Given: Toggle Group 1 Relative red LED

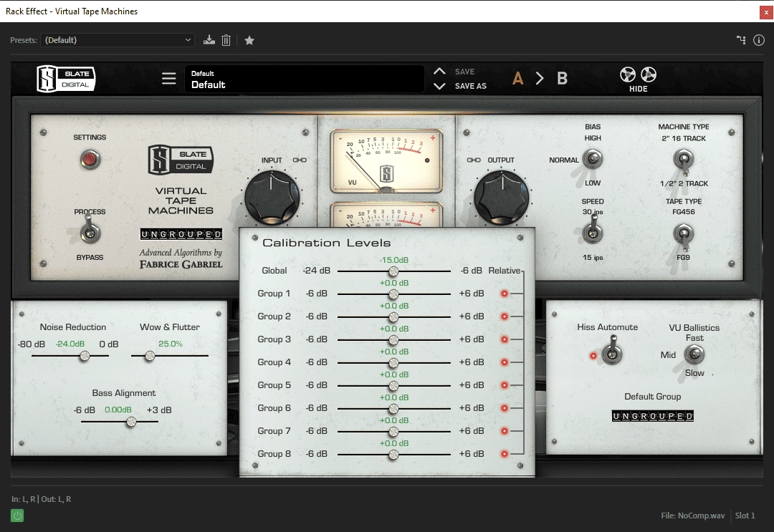Looking at the screenshot, I should 504,294.
